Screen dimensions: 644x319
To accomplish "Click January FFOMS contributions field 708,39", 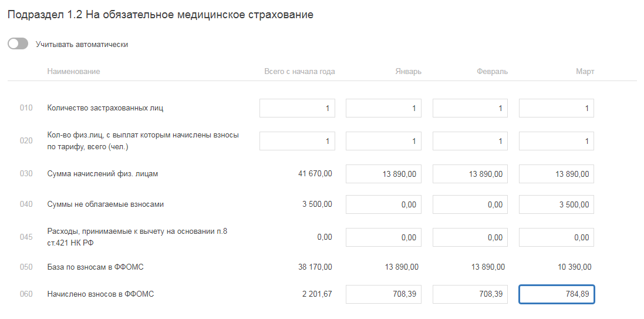I will click(x=383, y=294).
